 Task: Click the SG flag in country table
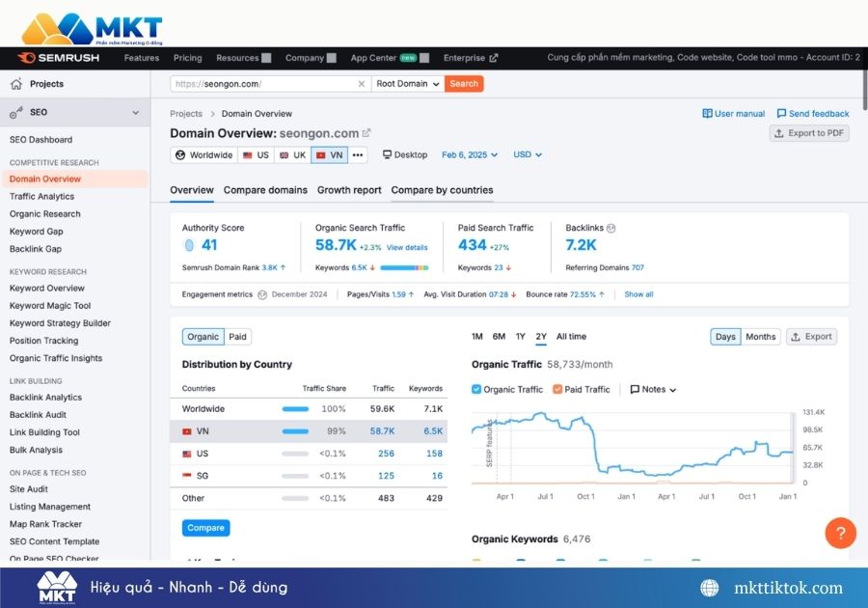point(187,476)
